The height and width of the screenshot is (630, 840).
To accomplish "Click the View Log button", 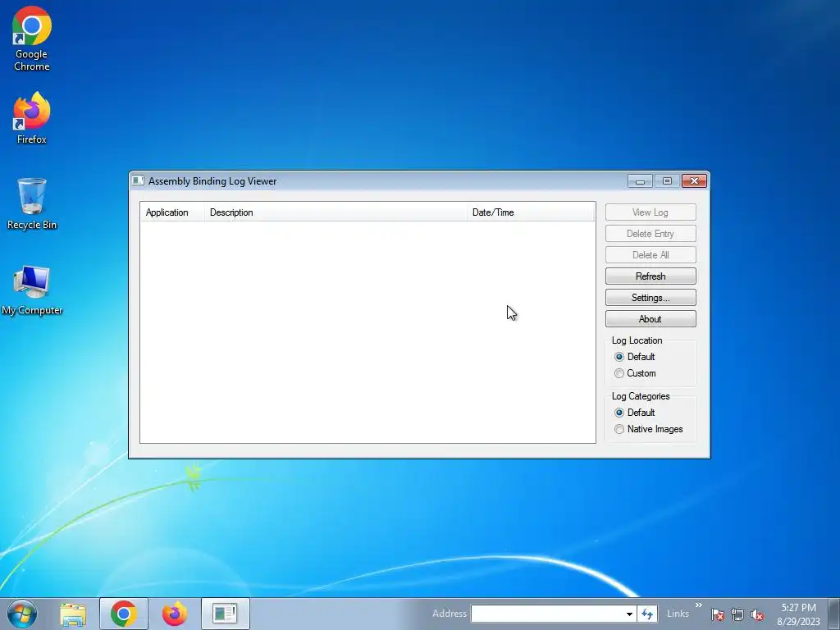I will (651, 212).
